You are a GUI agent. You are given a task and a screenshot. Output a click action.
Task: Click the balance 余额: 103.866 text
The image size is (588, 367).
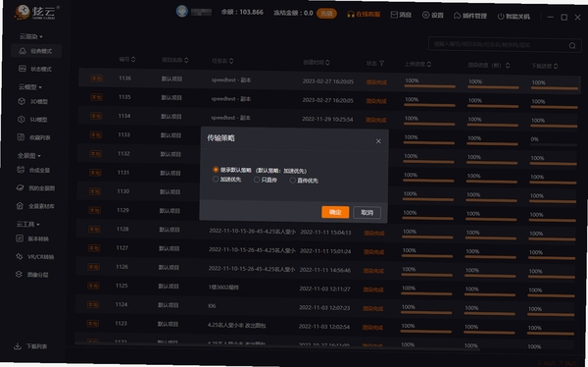click(242, 12)
